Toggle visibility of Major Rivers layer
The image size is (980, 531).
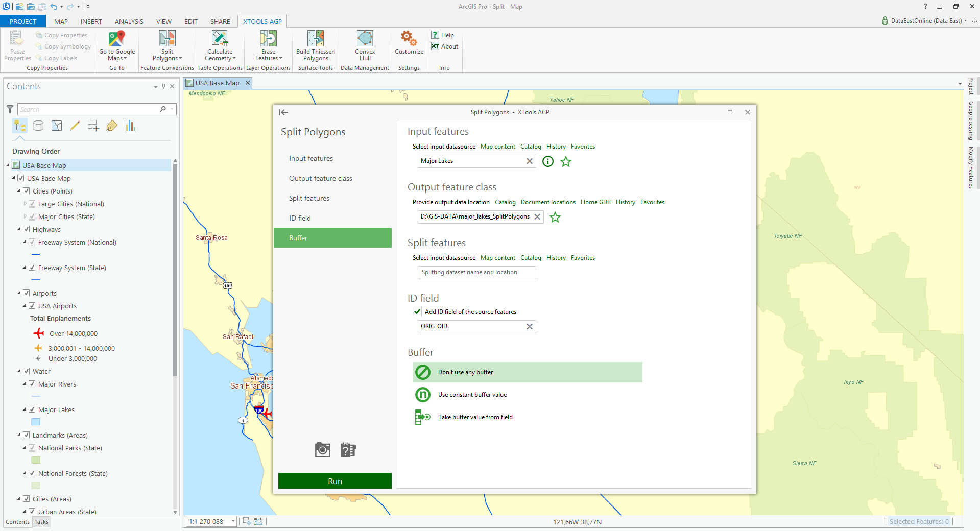[32, 384]
